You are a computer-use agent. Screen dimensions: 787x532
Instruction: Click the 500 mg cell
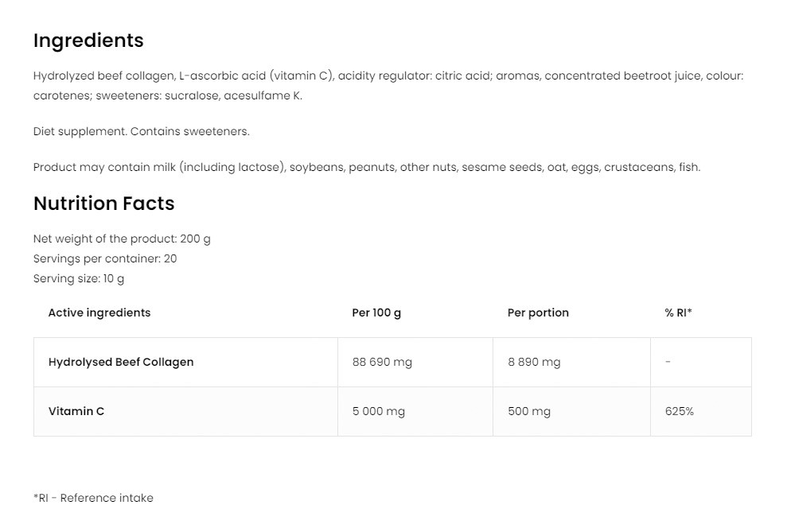[x=529, y=411]
